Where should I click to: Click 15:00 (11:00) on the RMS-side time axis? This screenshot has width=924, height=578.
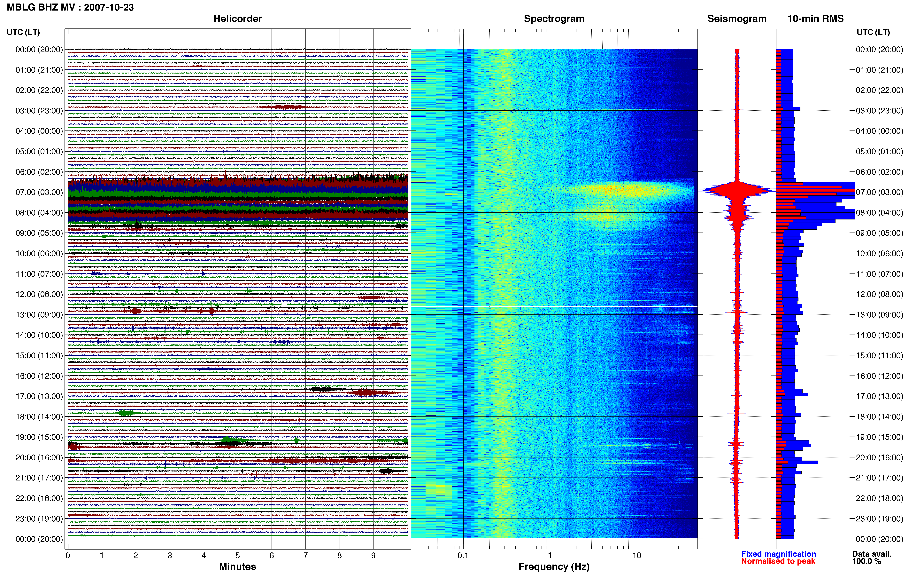point(879,355)
